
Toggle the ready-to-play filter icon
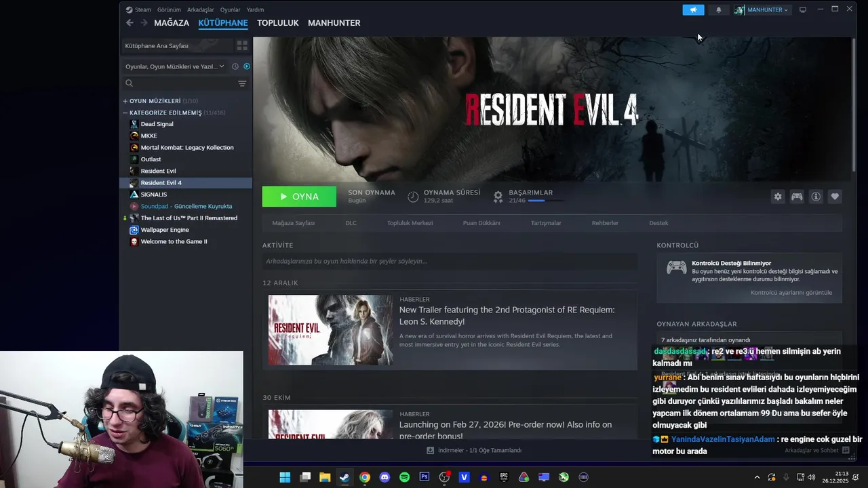[x=247, y=66]
